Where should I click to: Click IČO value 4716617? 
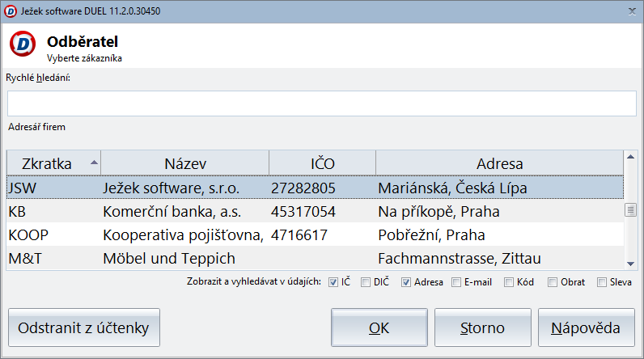tap(299, 234)
